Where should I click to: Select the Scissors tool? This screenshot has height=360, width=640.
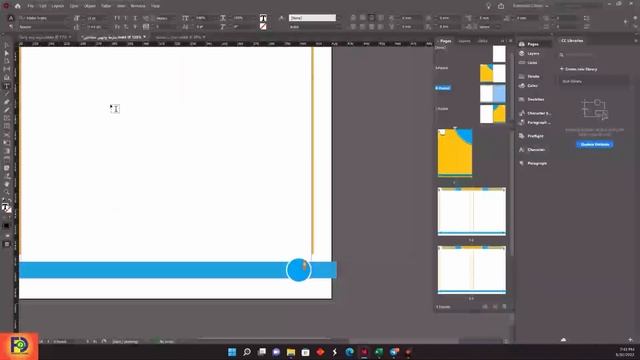7,135
